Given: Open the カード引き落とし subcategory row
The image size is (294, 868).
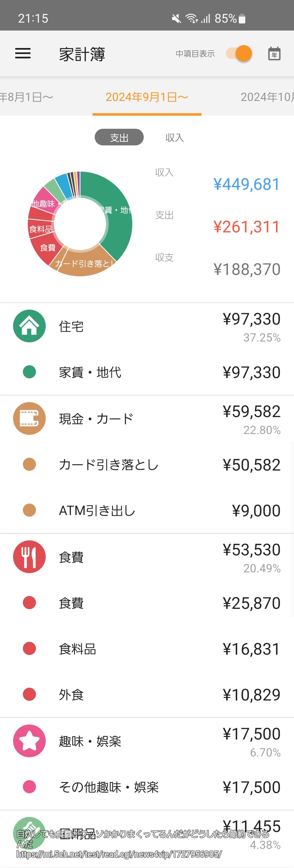Looking at the screenshot, I should coord(147,465).
